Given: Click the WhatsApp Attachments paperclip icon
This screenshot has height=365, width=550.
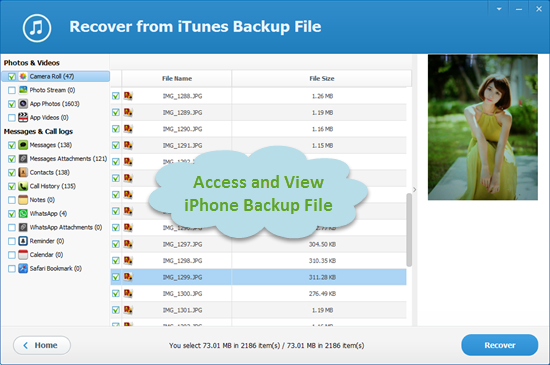Looking at the screenshot, I should coord(23,227).
